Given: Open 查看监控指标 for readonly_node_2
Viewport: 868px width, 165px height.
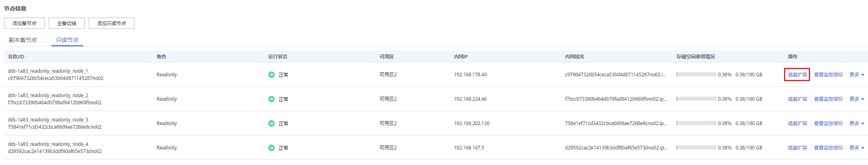Looking at the screenshot, I should click(x=828, y=99).
